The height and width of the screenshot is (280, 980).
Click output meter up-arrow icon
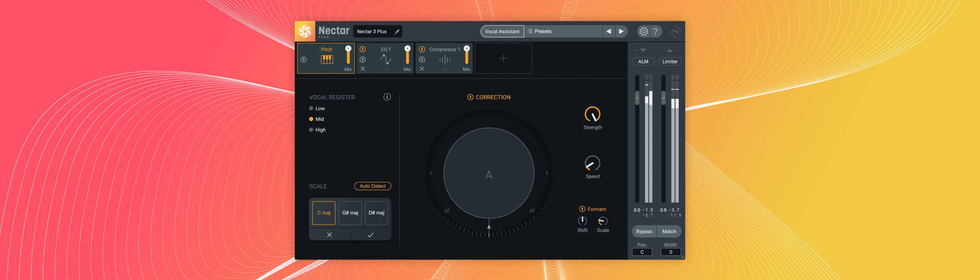(x=670, y=50)
